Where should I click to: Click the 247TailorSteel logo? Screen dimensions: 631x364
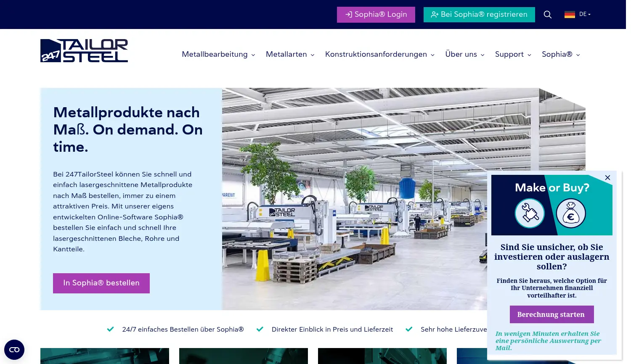(84, 50)
